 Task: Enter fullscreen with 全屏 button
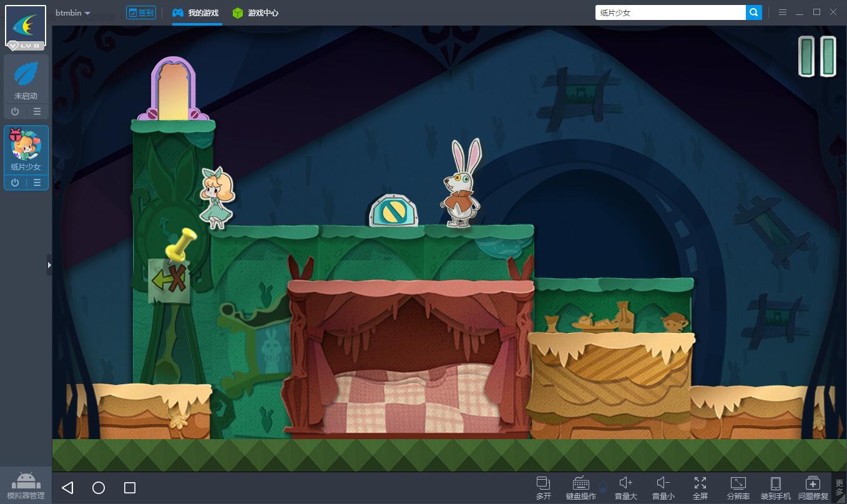point(700,488)
